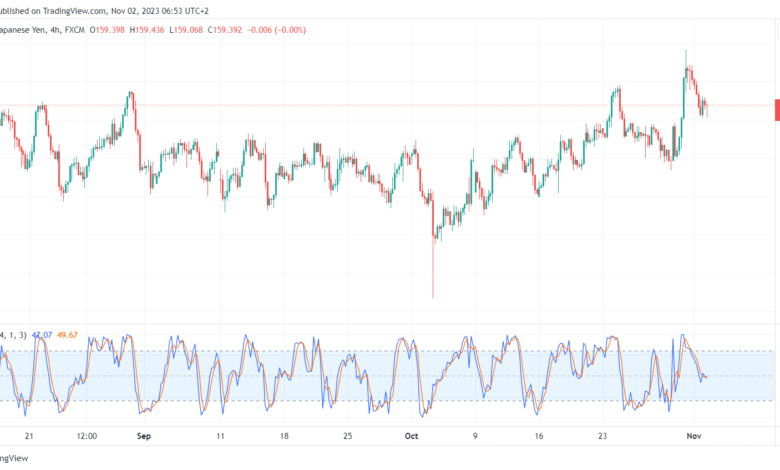Click the Nov label on time axis
Image resolution: width=780 pixels, height=470 pixels.
[x=694, y=436]
